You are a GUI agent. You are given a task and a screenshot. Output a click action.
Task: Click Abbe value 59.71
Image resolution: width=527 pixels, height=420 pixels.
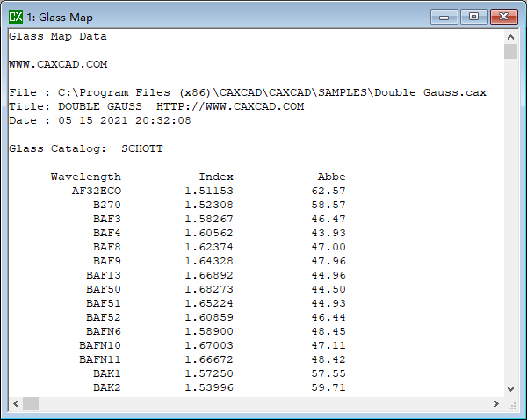point(328,387)
